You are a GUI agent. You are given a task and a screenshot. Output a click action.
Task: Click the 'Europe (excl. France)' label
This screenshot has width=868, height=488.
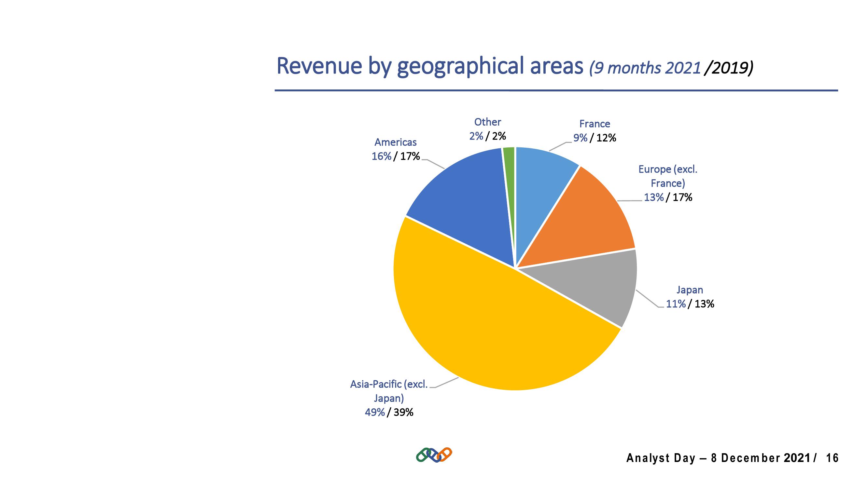coord(668,176)
